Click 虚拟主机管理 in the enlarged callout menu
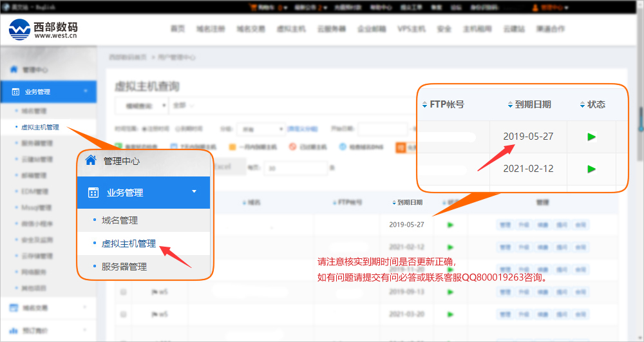Image resolution: width=644 pixels, height=342 pixels. tap(128, 243)
